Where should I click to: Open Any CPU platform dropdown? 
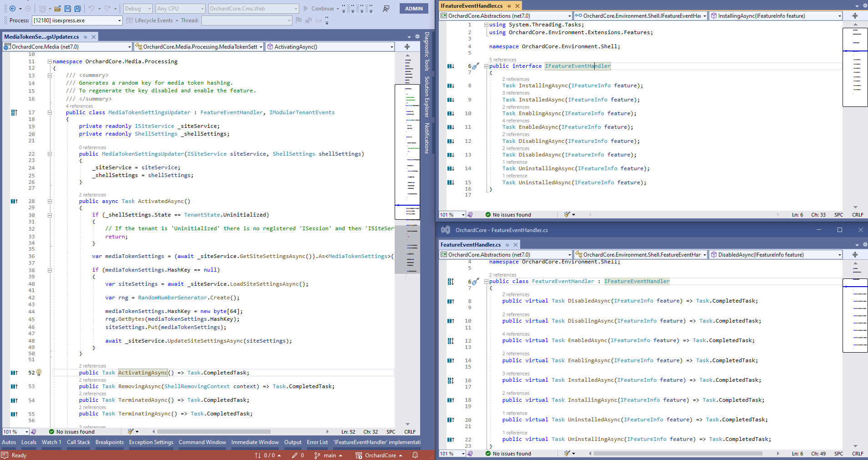tap(181, 8)
